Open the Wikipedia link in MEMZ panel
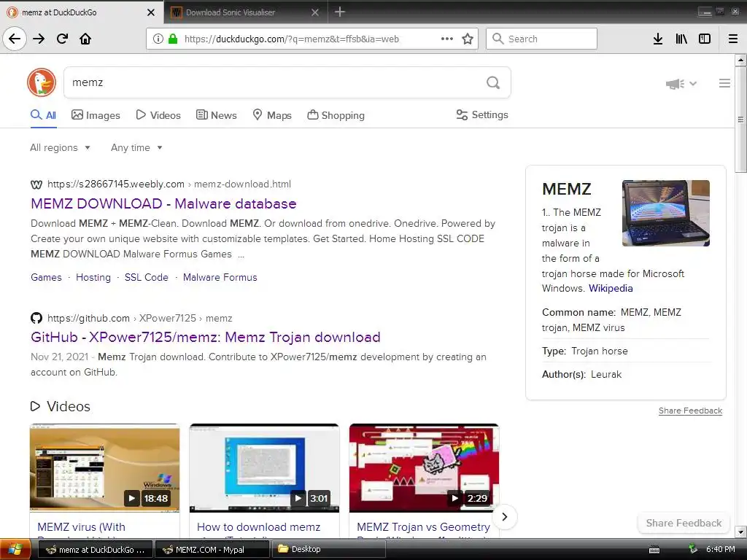This screenshot has width=747, height=560. [611, 288]
